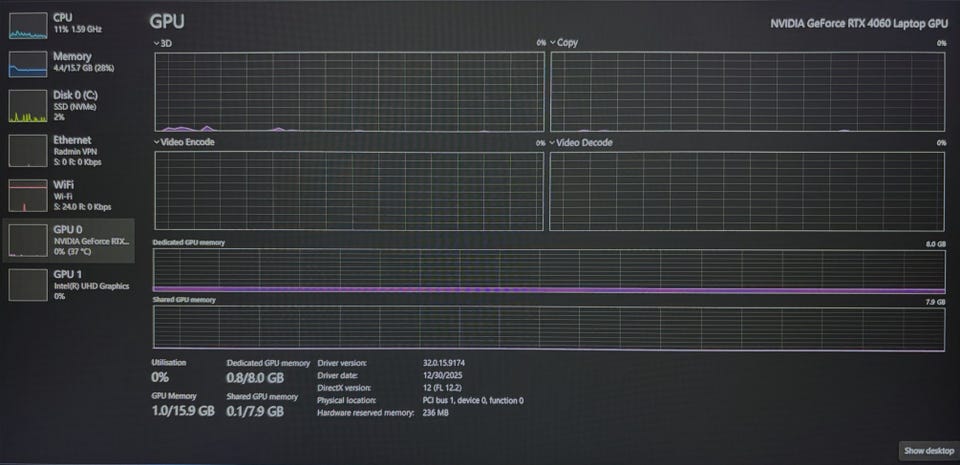Viewport: 960px width, 465px height.
Task: Select the GPU 1 Intel UHD thumbnail graph
Action: 28,285
